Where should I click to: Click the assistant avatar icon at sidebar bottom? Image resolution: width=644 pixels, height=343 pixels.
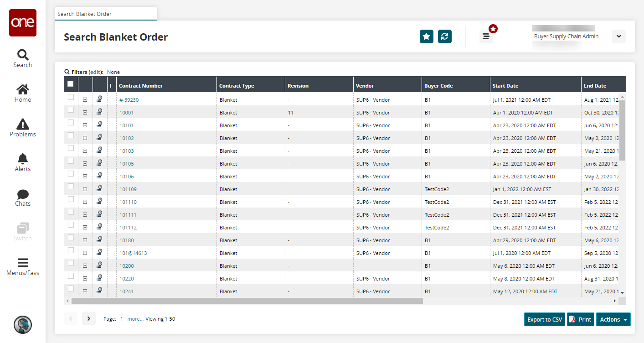[x=23, y=324]
